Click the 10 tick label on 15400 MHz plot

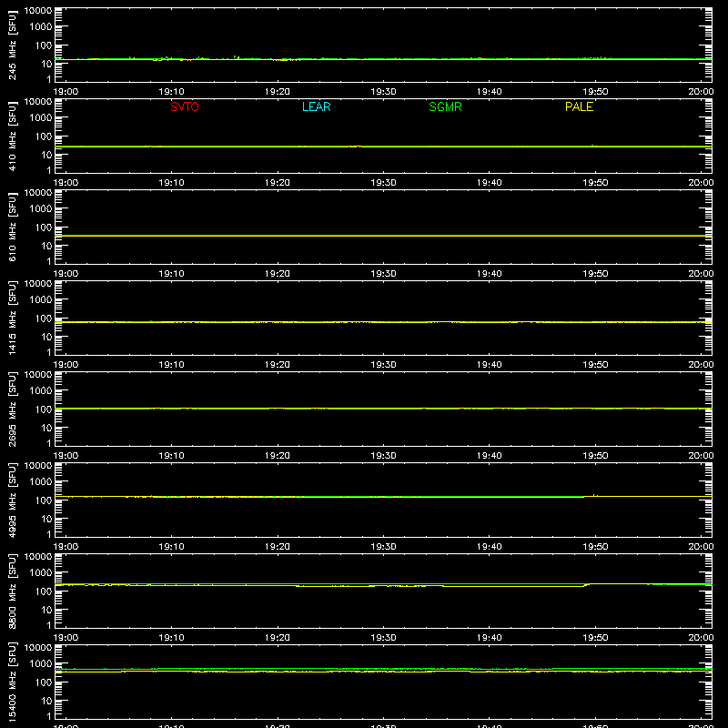pos(47,701)
